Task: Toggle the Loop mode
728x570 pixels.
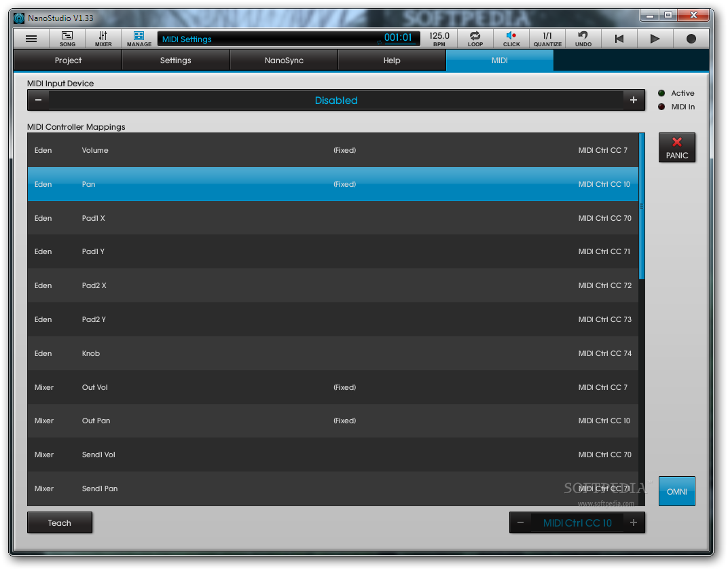Action: point(475,39)
